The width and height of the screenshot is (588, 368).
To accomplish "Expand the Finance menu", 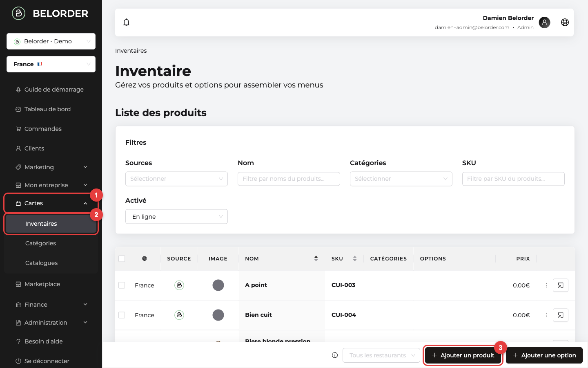I will point(51,305).
